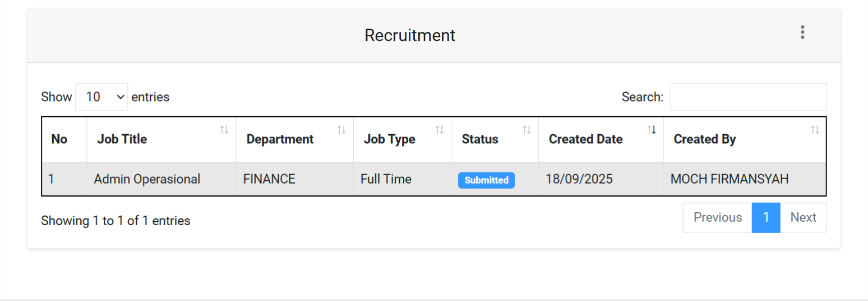Sort by Created By arrows icon
Image resolution: width=868 pixels, height=301 pixels.
815,130
